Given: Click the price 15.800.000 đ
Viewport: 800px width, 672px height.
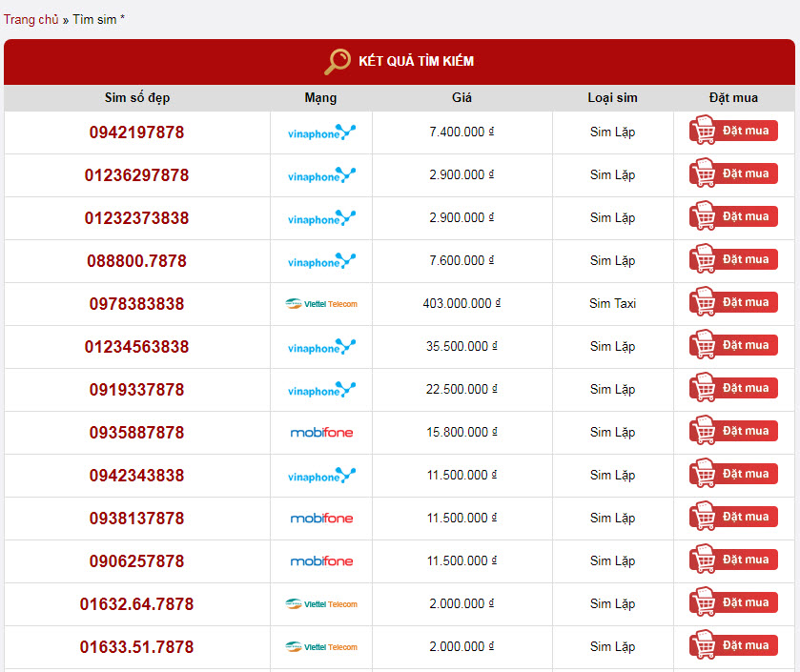Looking at the screenshot, I should coord(462,432).
